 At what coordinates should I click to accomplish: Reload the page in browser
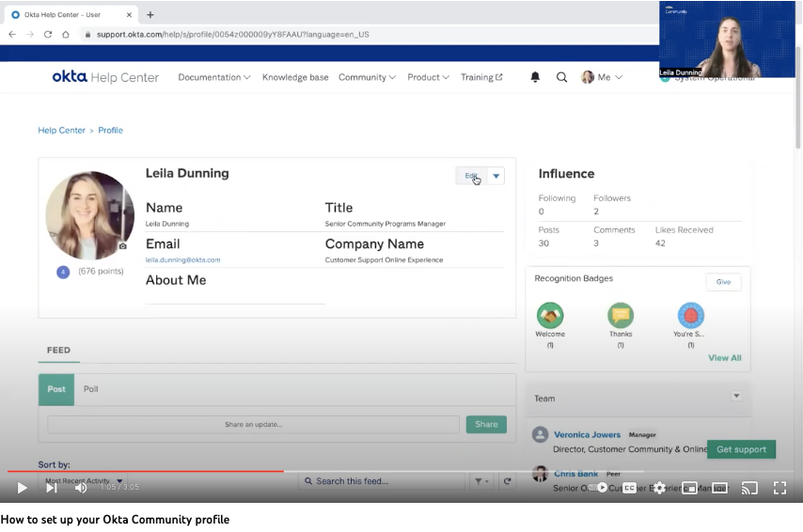coord(48,34)
